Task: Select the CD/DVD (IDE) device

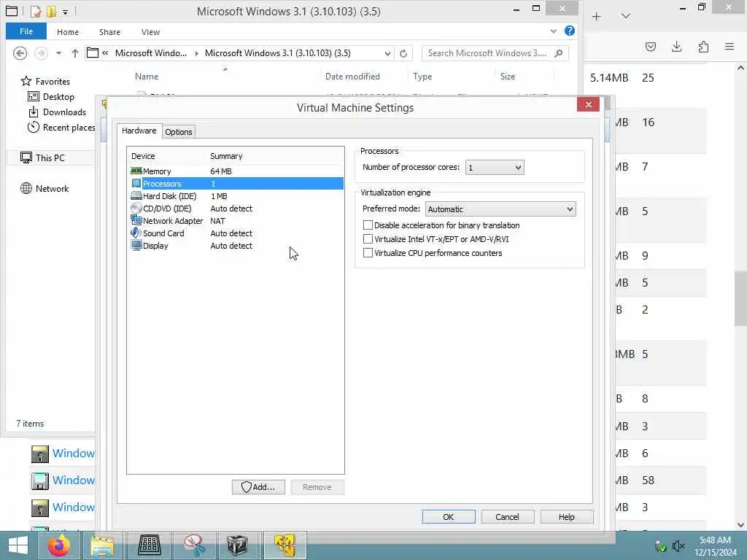Action: 236,209
